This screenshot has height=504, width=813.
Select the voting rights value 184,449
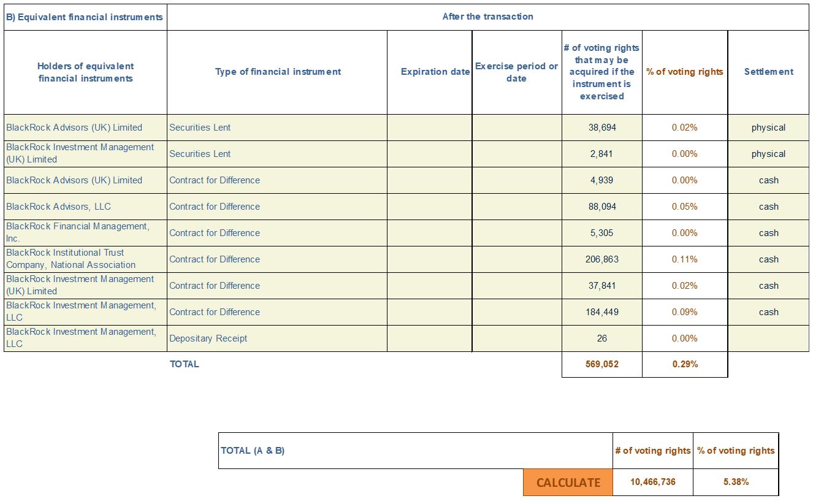click(x=602, y=312)
